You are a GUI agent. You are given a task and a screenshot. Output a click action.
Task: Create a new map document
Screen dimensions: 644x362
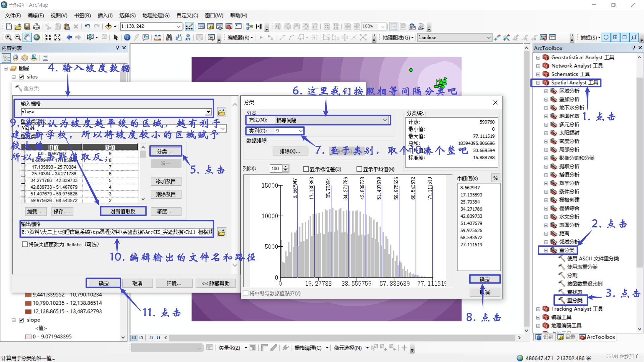[x=9, y=26]
